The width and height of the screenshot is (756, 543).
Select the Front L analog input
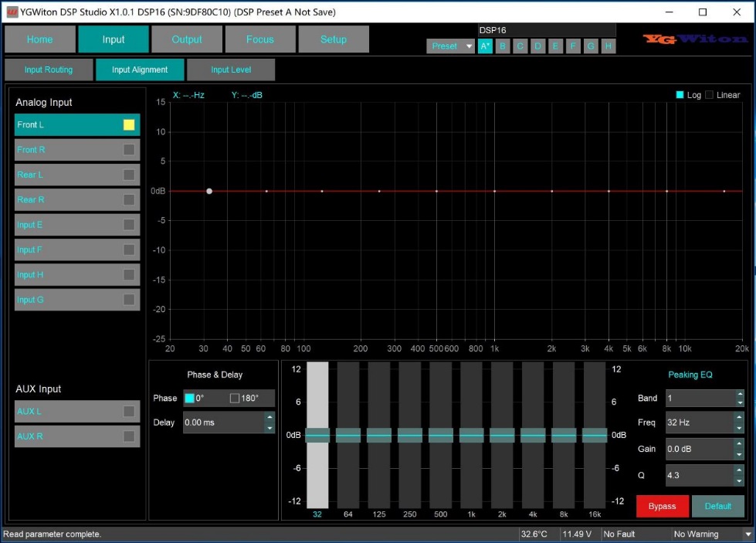[77, 125]
